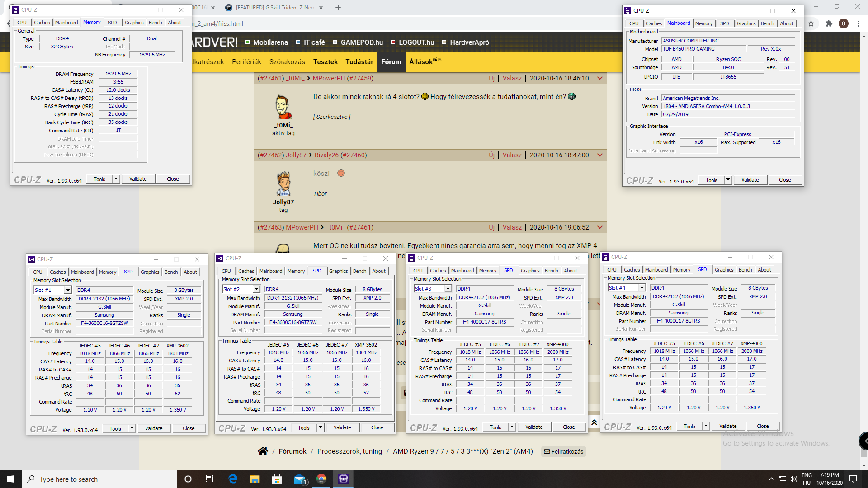
Task: Open Windows Start menu
Action: pos(11,479)
